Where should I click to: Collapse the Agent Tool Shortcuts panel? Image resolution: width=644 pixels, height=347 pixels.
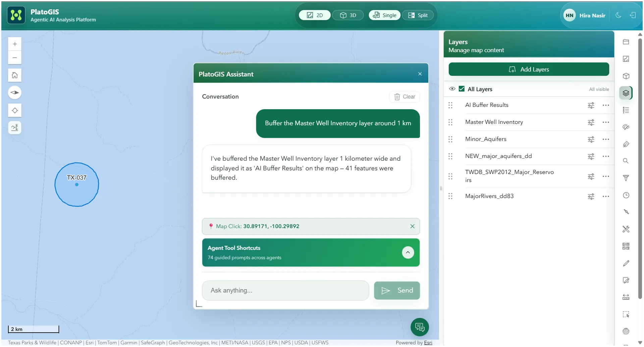pos(408,252)
